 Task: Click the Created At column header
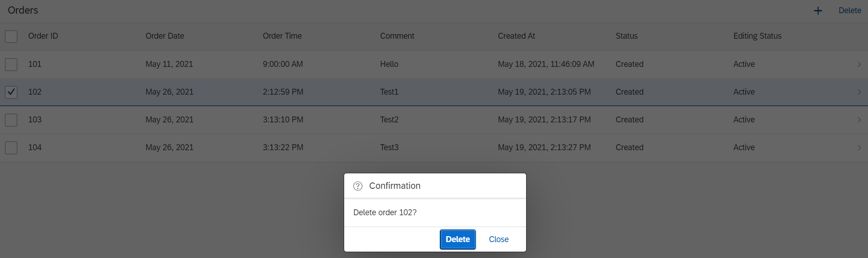coord(516,36)
